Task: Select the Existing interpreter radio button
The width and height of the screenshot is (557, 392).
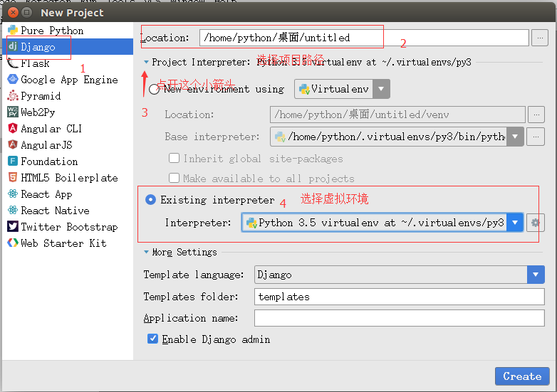Action: click(x=150, y=200)
